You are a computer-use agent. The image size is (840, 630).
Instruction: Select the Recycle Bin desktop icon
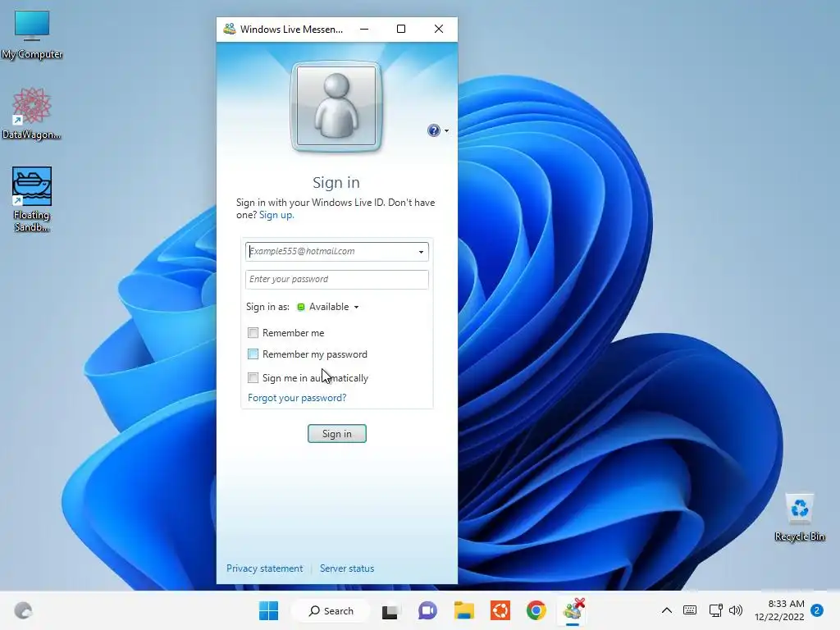[x=799, y=518]
